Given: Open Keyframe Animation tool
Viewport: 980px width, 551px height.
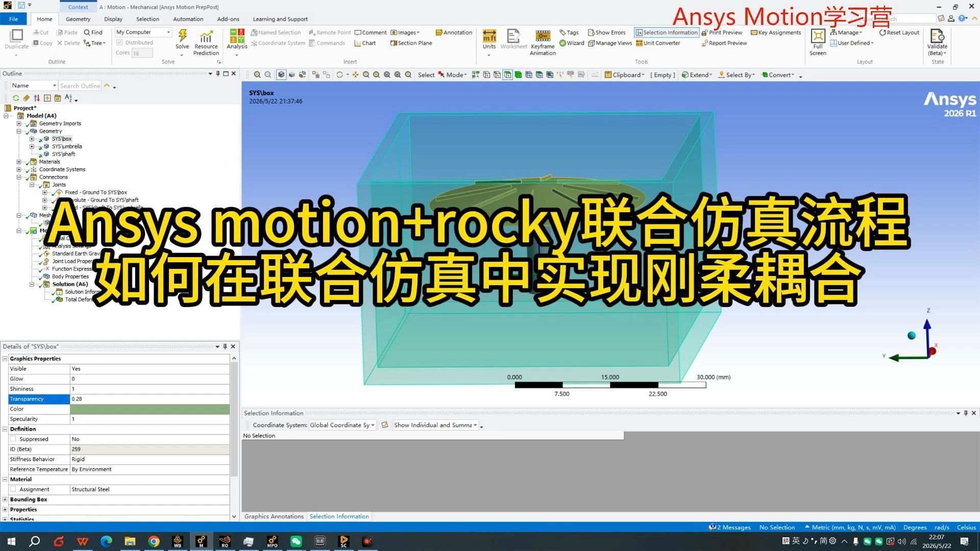Looking at the screenshot, I should click(x=543, y=43).
